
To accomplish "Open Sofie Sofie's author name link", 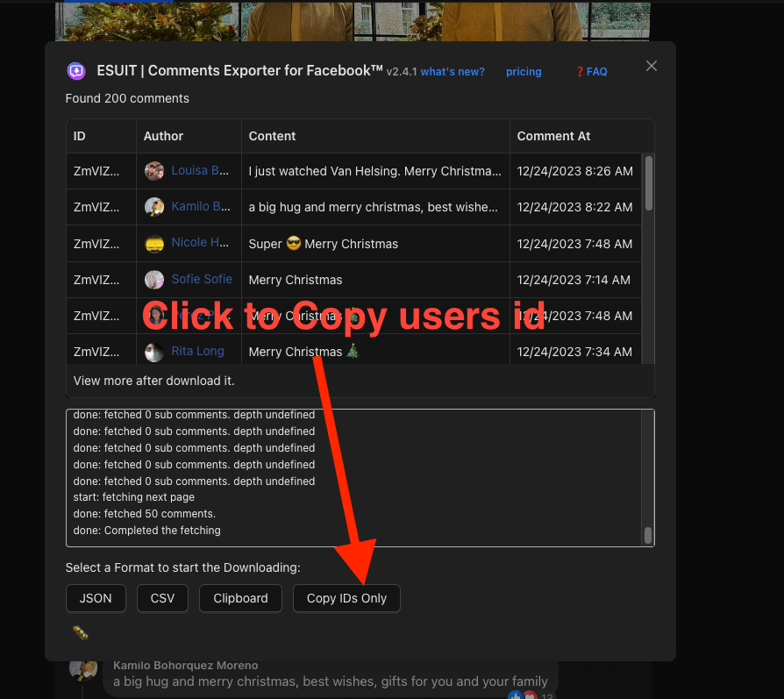I will pyautogui.click(x=202, y=279).
